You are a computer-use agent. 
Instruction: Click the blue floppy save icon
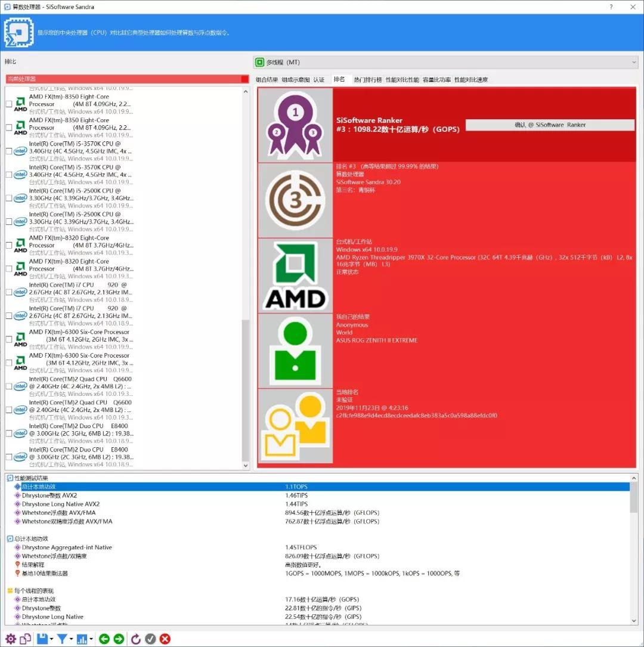[x=42, y=639]
